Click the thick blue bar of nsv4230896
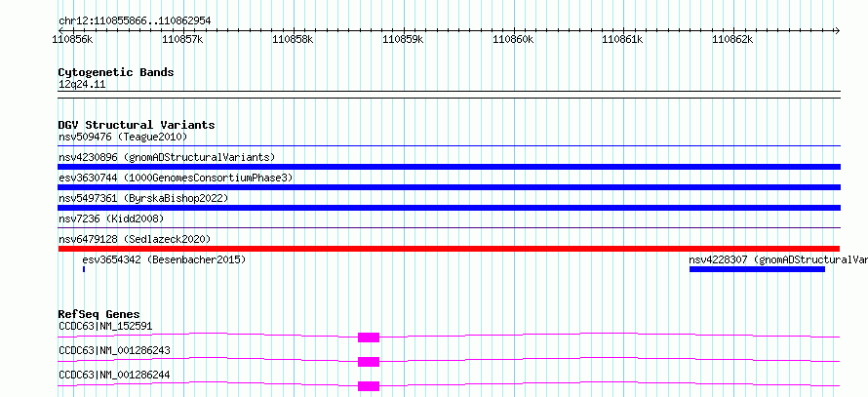868x397 pixels. [x=449, y=167]
